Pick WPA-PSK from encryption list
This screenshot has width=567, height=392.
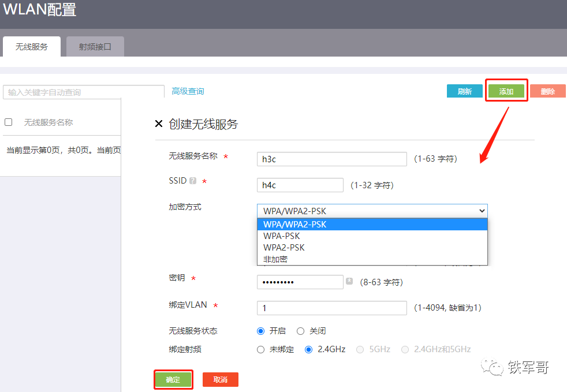(x=282, y=236)
